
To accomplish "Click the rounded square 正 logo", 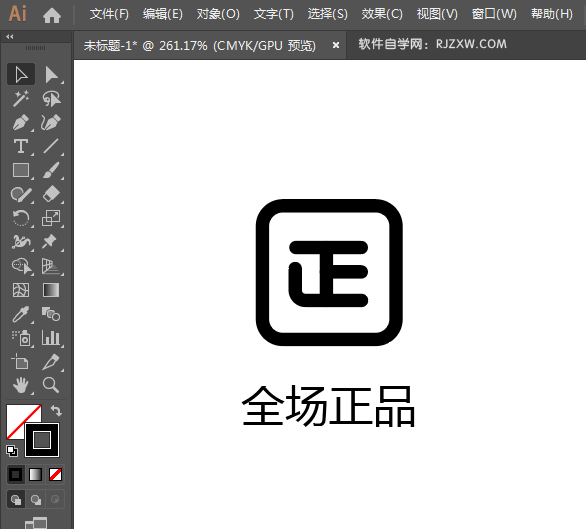I will 329,273.
